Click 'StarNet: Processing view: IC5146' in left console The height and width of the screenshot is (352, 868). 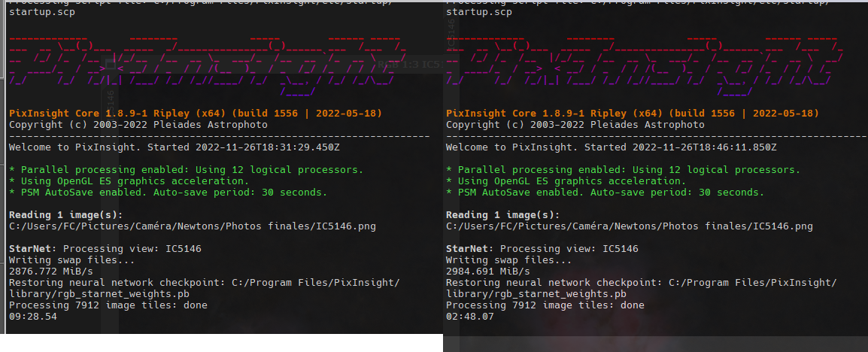[x=105, y=248]
